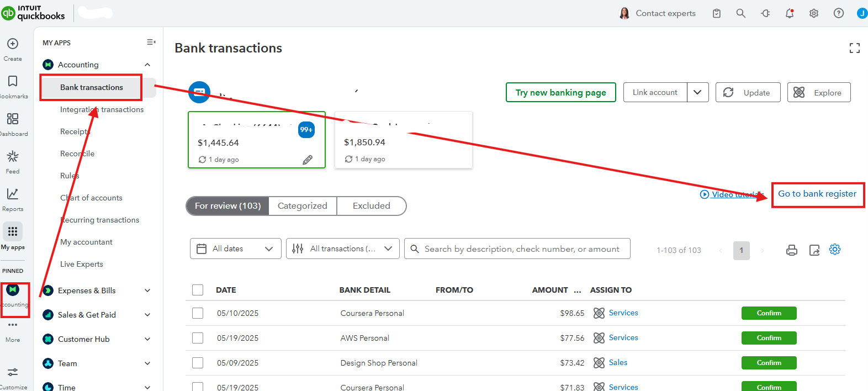
Task: Click the Link account button
Action: [655, 92]
